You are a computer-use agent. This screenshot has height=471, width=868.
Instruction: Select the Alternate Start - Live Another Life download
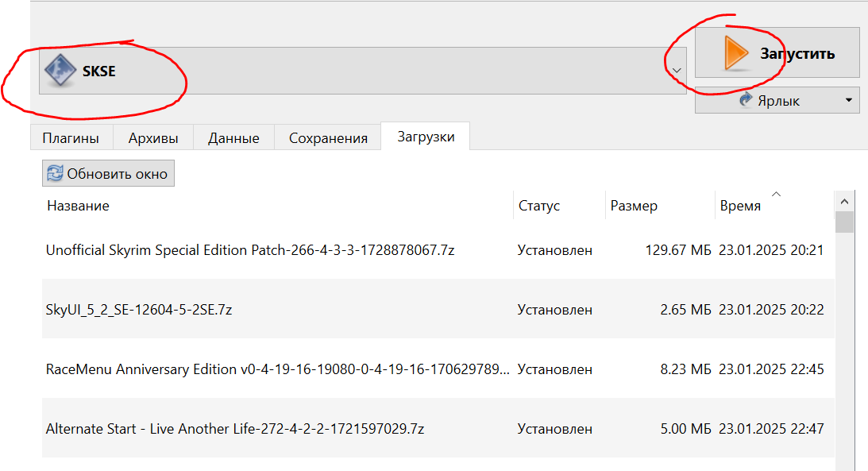(x=235, y=429)
